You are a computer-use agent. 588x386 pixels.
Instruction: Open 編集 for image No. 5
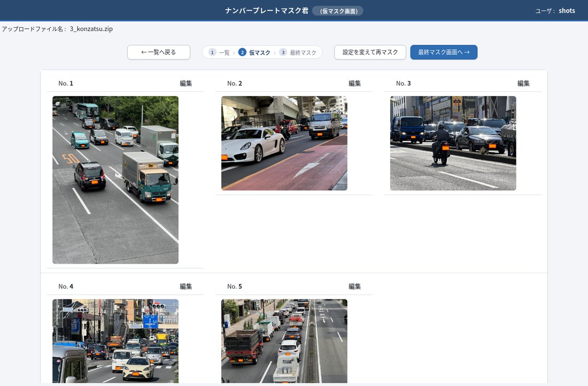355,286
